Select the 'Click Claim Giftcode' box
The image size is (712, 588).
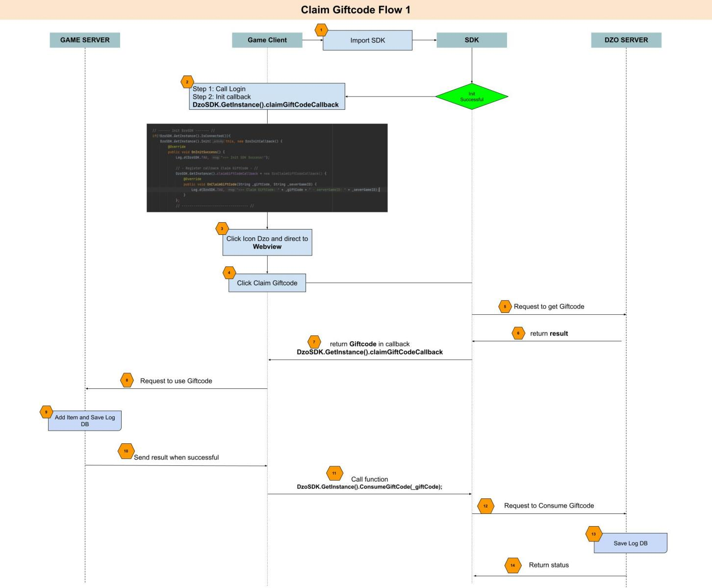(x=267, y=283)
